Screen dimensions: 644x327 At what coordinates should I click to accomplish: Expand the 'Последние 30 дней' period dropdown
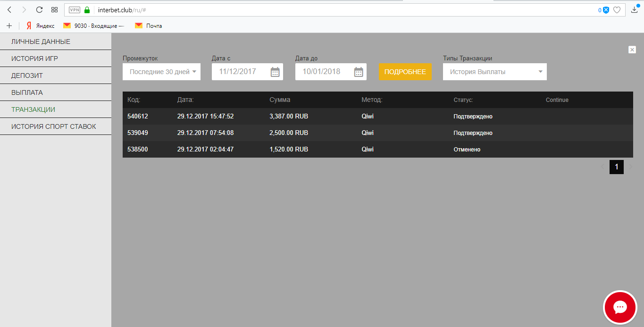(x=161, y=72)
